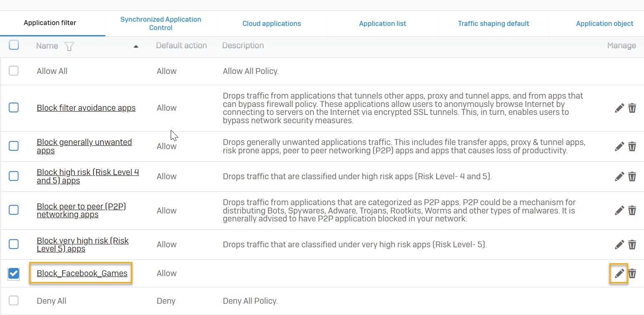The width and height of the screenshot is (644, 315).
Task: Check the Block filter avoidance apps checkbox
Action: pos(14,108)
